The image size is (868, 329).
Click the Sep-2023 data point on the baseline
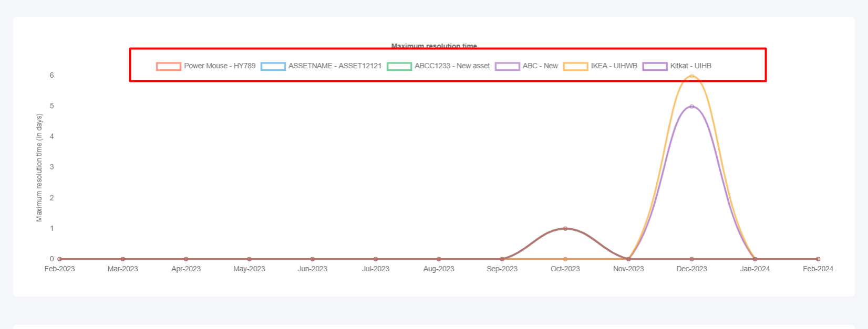(x=502, y=259)
